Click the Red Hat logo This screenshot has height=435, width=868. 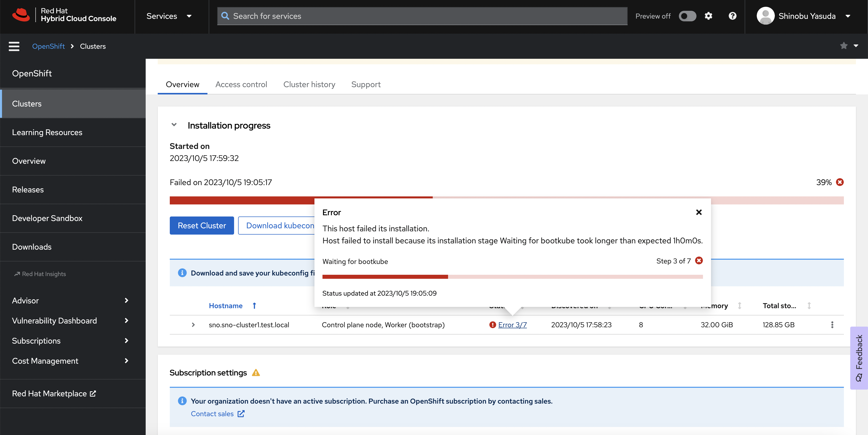pos(21,15)
